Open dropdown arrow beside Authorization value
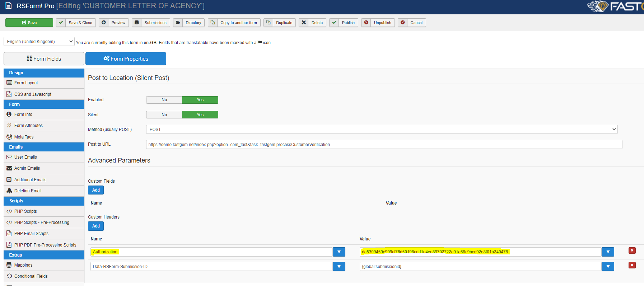This screenshot has height=286, width=644. click(x=608, y=252)
